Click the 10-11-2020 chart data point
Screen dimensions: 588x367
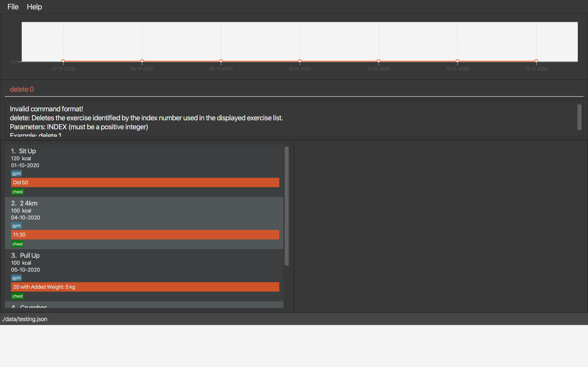300,61
